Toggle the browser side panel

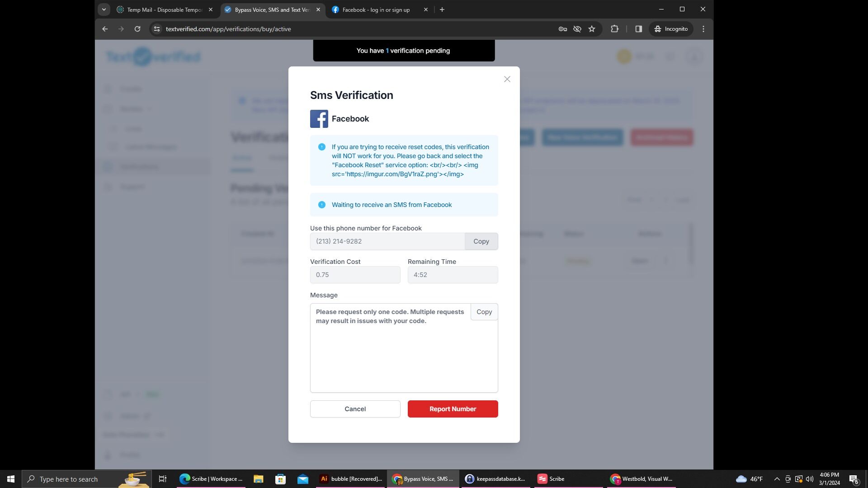tap(638, 29)
